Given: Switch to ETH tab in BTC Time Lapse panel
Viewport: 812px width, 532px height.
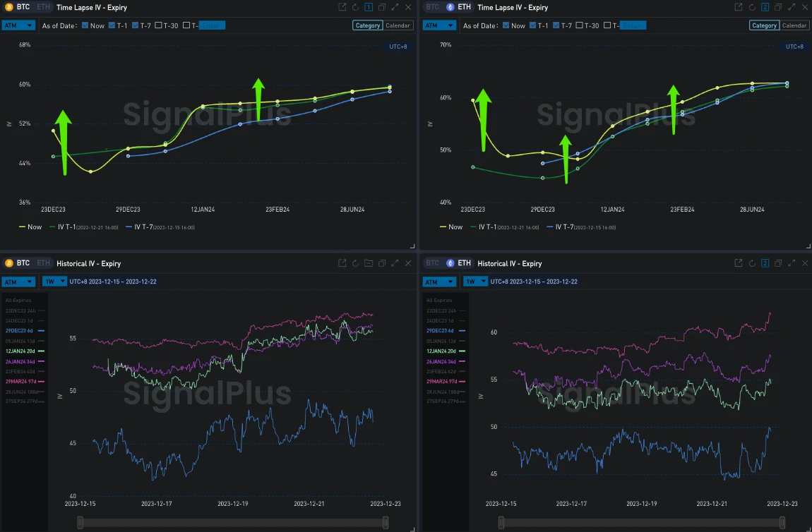Looking at the screenshot, I should pyautogui.click(x=44, y=7).
